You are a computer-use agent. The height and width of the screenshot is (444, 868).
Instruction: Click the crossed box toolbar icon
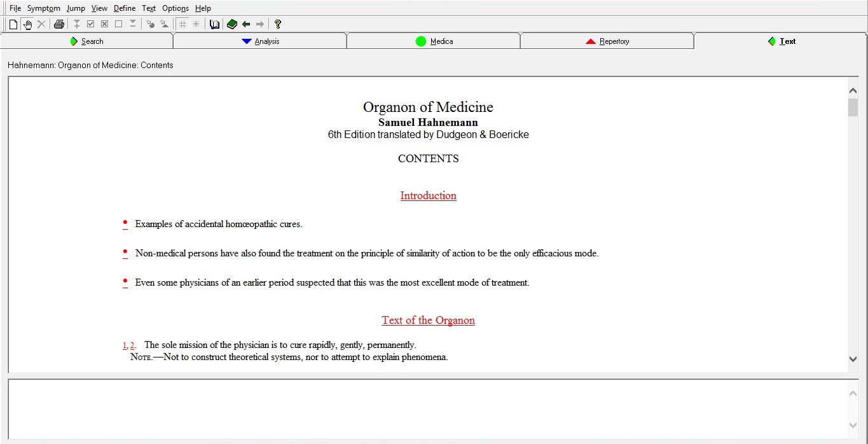(x=104, y=24)
